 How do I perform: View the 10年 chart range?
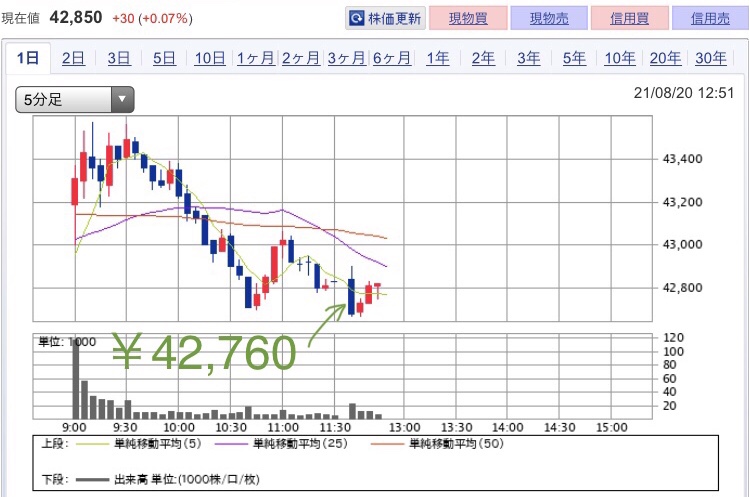coord(620,58)
